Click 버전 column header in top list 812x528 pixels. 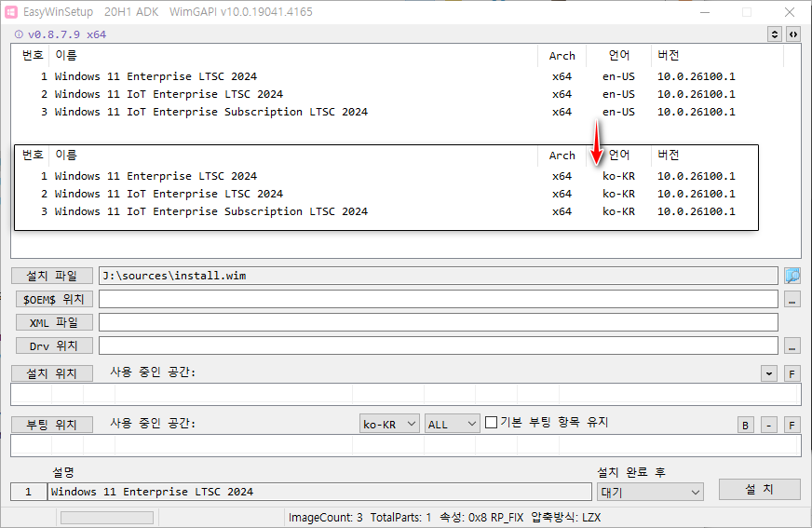pos(717,55)
